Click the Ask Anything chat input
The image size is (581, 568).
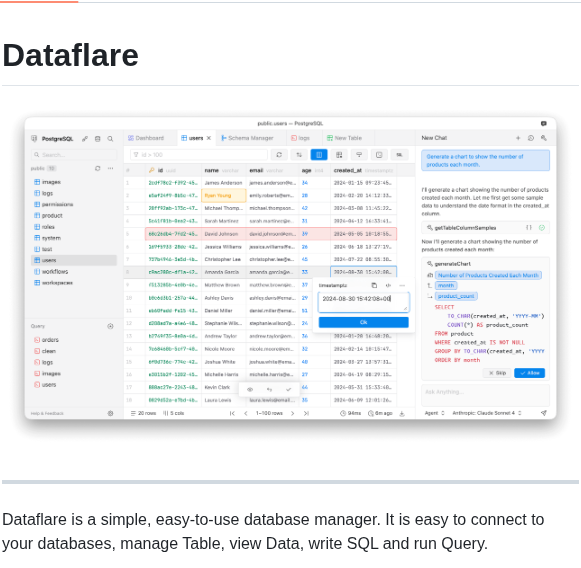coord(485,395)
